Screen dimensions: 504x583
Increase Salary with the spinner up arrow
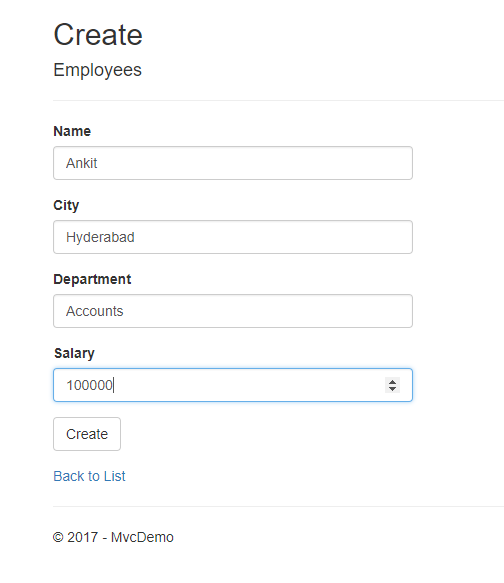(x=392, y=381)
